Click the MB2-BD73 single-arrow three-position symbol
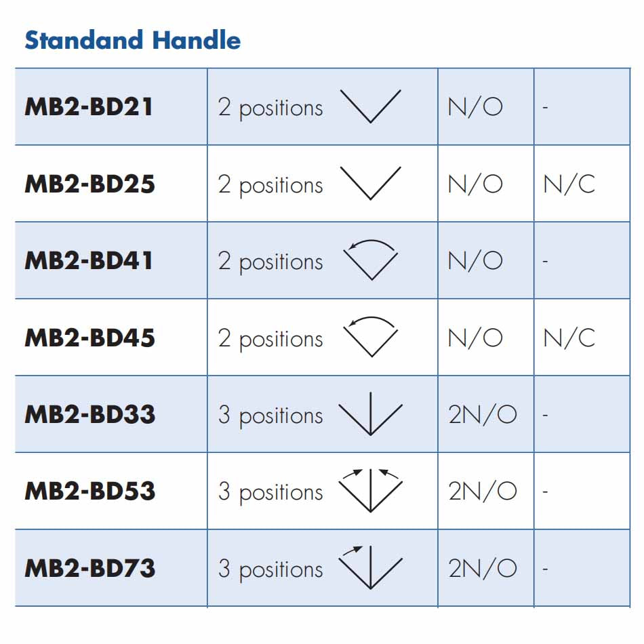This screenshot has width=644, height=644. (x=370, y=567)
